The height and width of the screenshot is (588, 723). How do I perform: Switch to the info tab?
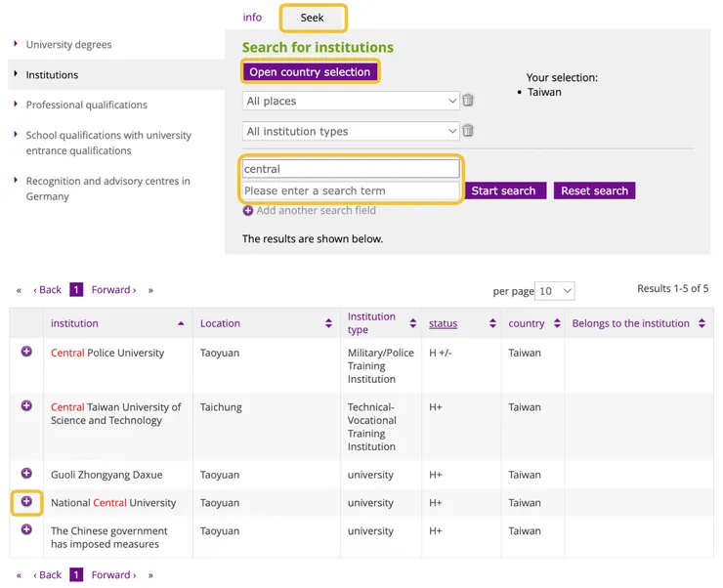tap(252, 18)
